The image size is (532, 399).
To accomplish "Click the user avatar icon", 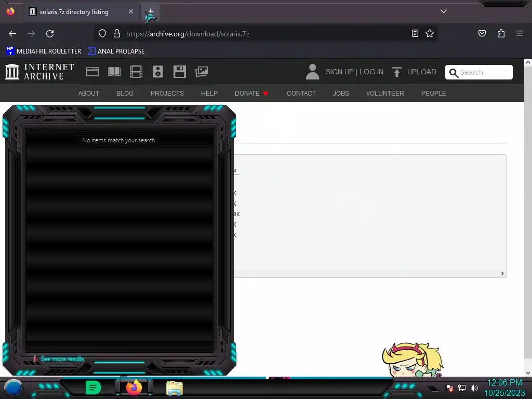I will 312,72.
